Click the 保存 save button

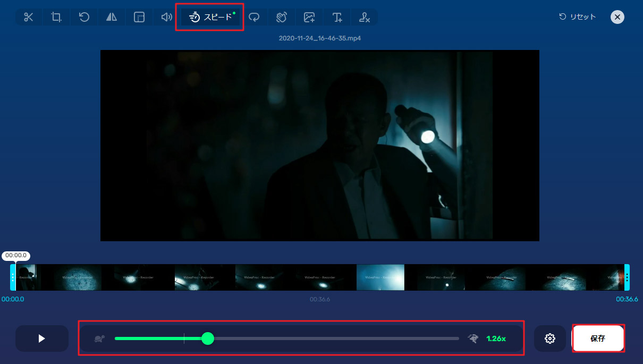pos(598,338)
